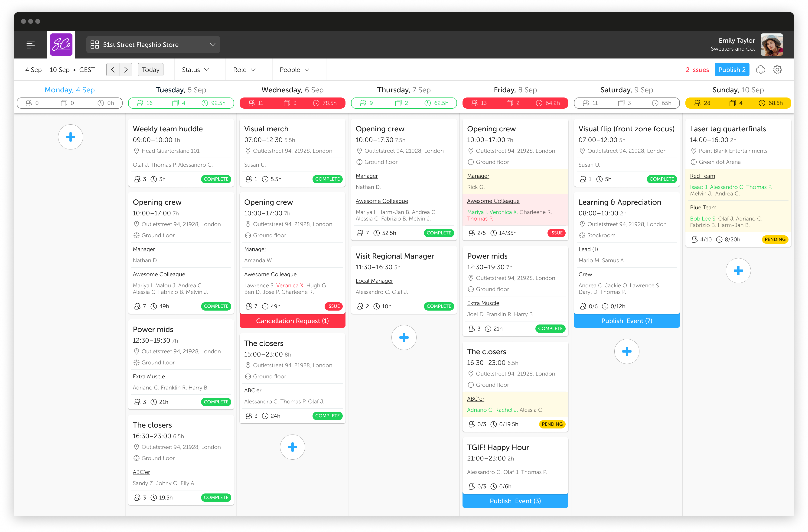Click the download cloud icon

[760, 70]
